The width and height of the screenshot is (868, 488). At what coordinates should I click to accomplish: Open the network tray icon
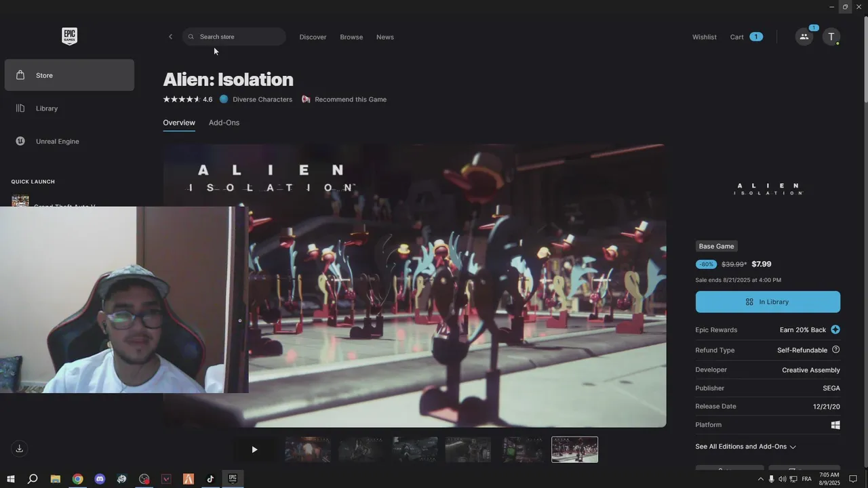793,479
